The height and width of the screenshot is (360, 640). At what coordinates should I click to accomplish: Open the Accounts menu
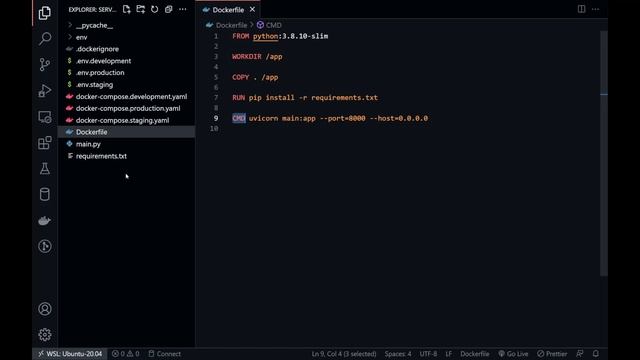tap(45, 309)
